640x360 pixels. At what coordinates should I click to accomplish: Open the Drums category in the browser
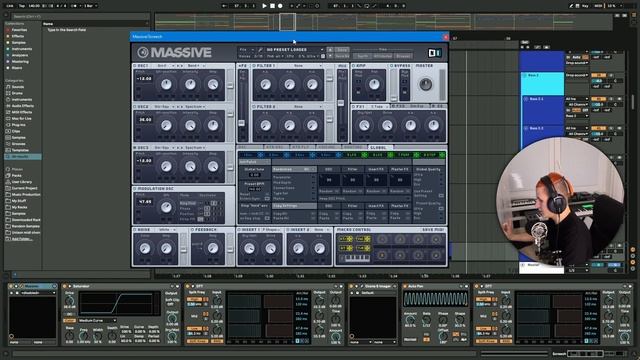[x=17, y=93]
